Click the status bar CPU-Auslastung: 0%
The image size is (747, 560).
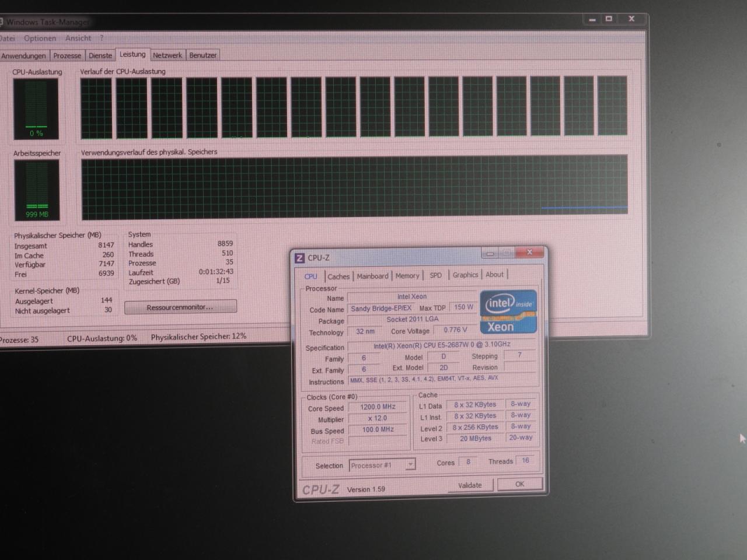point(102,338)
